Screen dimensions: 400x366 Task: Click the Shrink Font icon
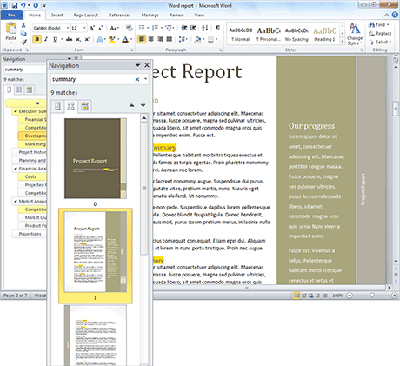(x=101, y=28)
